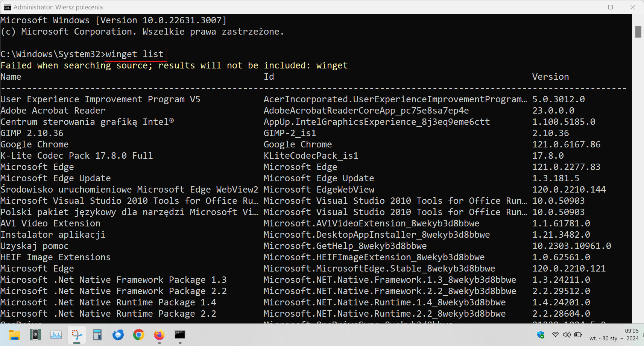Click 'HEIF Image Extensions' name
This screenshot has width=644, height=346.
56,257
